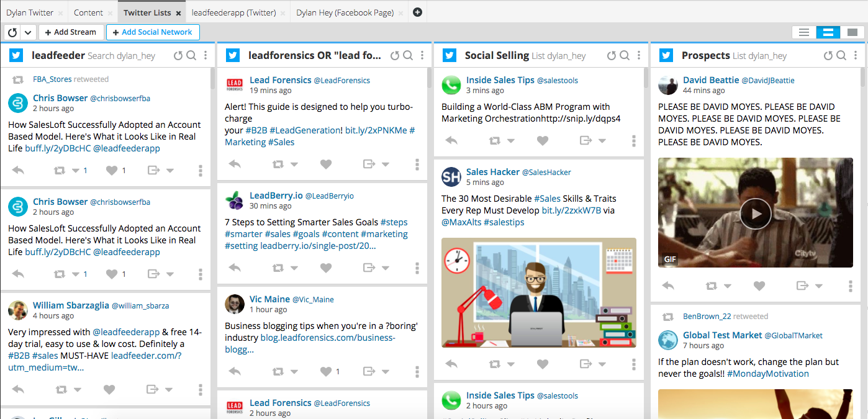Image resolution: width=868 pixels, height=419 pixels.
Task: Open the Dylan Hey (Facebook Page) tab
Action: click(x=345, y=12)
